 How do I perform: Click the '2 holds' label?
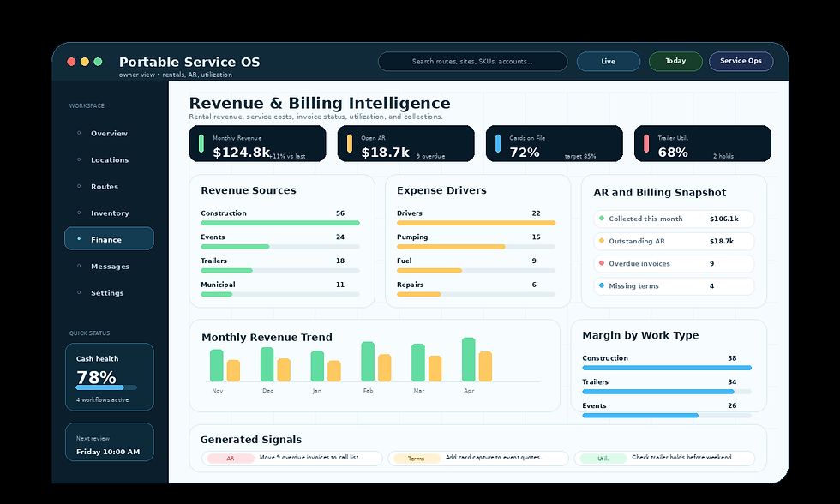tap(723, 156)
